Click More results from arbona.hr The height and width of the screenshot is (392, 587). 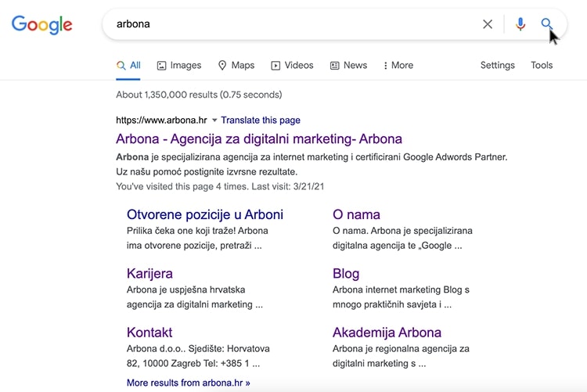[189, 383]
